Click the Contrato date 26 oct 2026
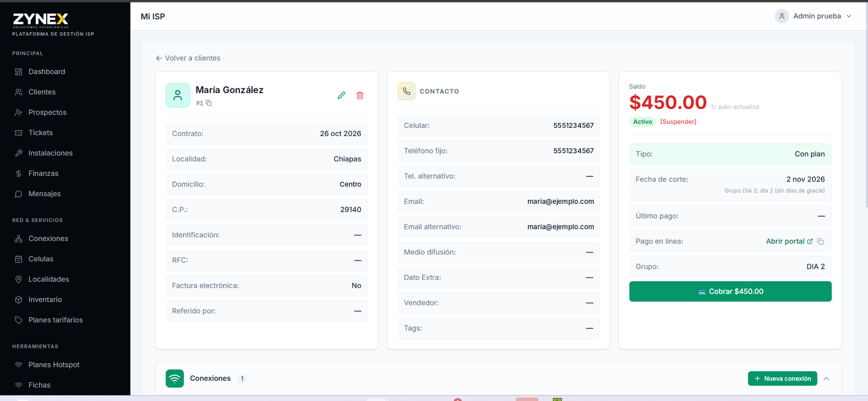This screenshot has height=401, width=868. click(x=340, y=134)
